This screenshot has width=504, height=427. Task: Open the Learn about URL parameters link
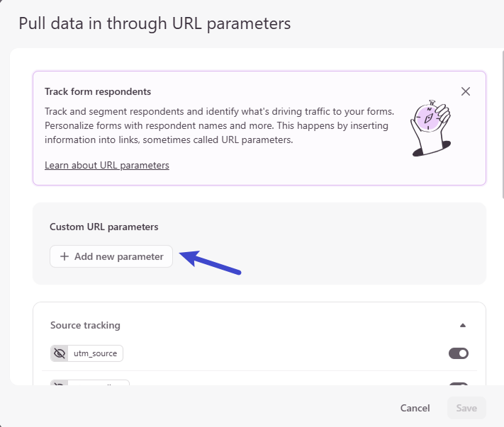(x=107, y=165)
